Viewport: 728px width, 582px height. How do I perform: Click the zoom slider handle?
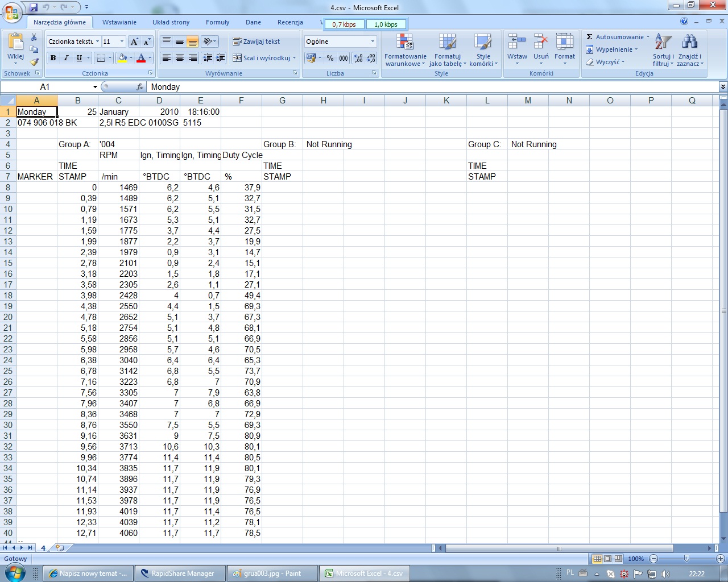click(x=686, y=559)
